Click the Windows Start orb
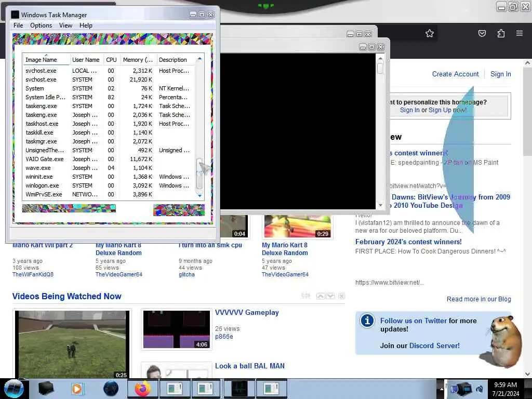The width and height of the screenshot is (532, 399). 14,389
